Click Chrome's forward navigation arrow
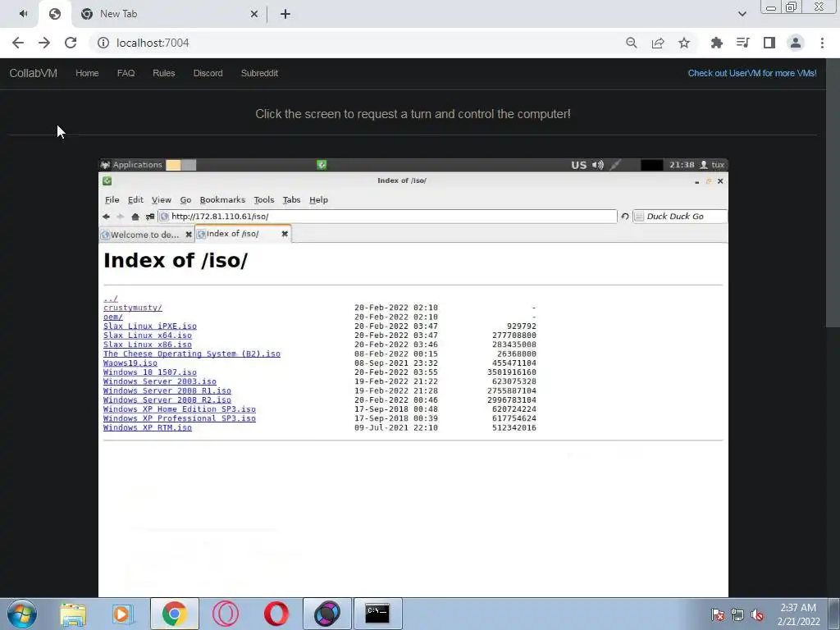This screenshot has height=630, width=840. (x=44, y=43)
